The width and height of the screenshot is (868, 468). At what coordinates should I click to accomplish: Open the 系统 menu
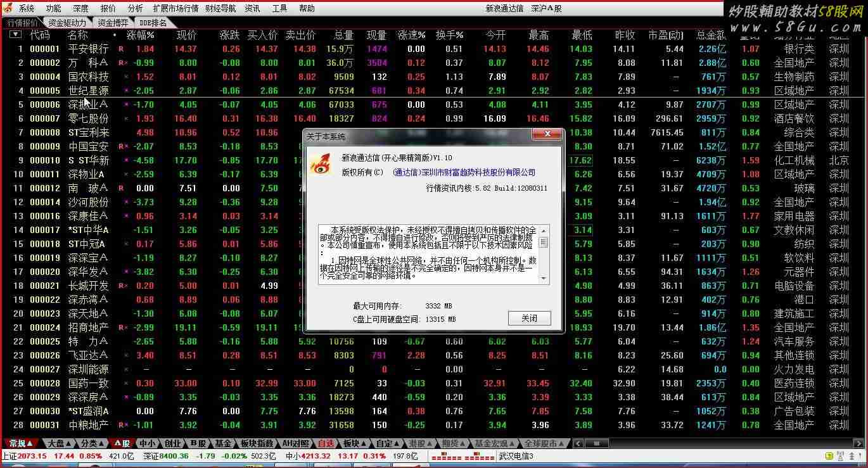27,8
